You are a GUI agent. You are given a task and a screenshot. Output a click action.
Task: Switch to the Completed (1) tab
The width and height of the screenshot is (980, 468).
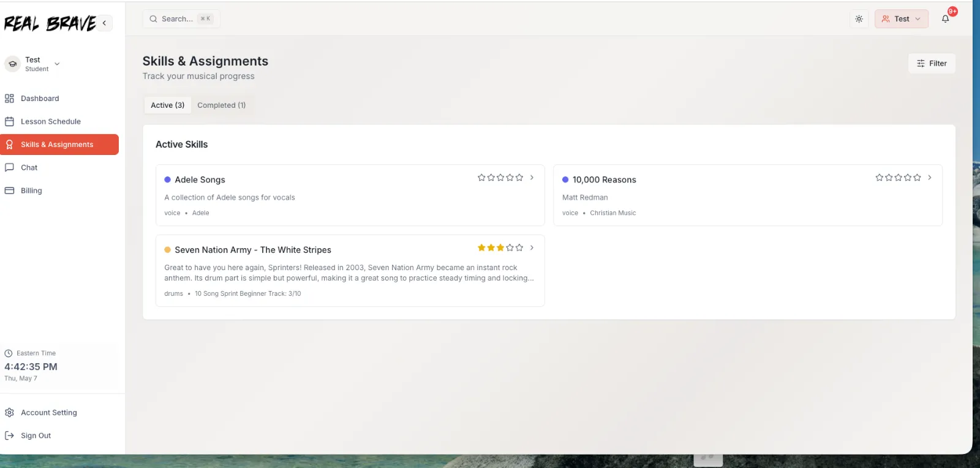click(221, 105)
